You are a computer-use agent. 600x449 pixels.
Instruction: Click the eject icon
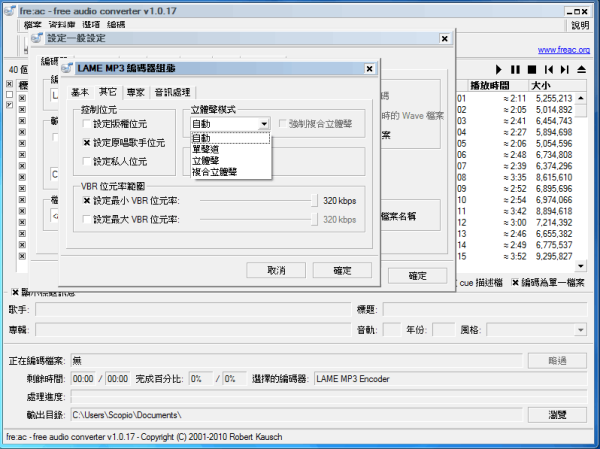[581, 70]
